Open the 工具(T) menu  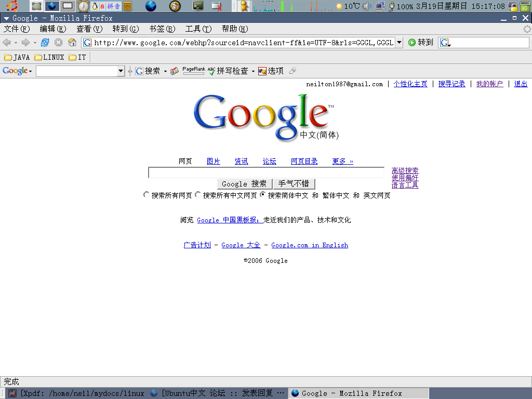coord(198,29)
